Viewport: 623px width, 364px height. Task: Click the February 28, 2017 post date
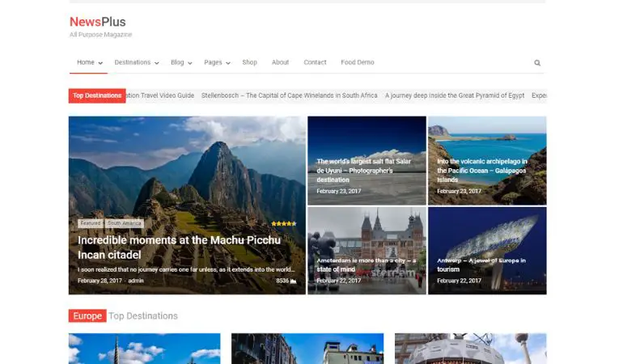tap(100, 281)
